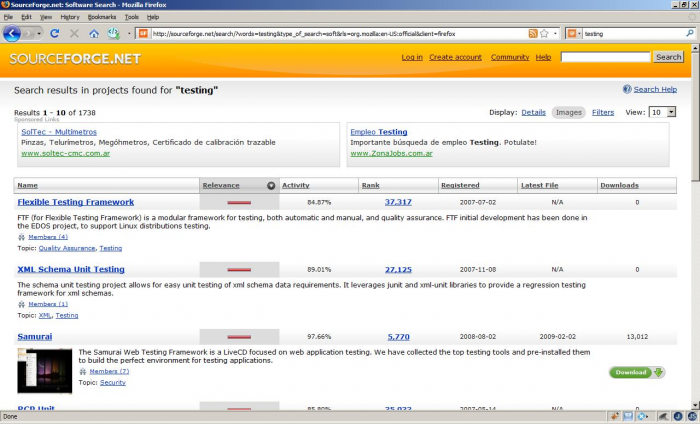Click the Firebug bug icon in status bar

pyautogui.click(x=614, y=416)
